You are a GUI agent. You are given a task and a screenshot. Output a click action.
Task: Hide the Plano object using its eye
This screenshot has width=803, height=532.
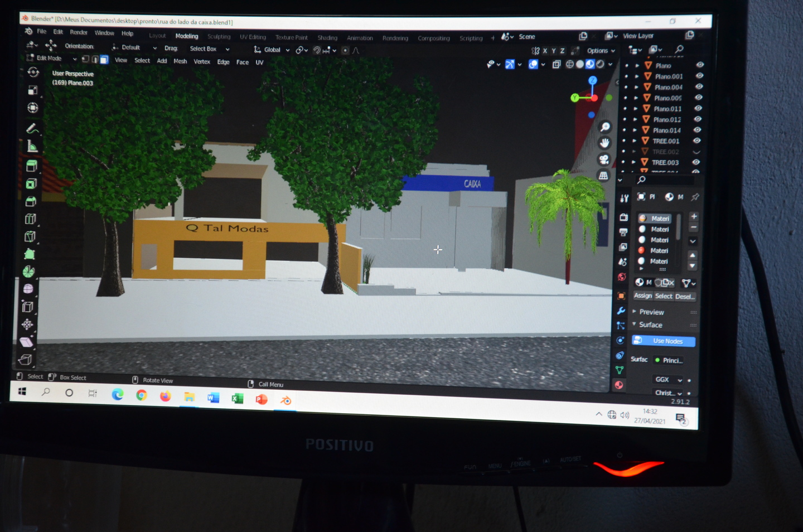click(x=700, y=65)
